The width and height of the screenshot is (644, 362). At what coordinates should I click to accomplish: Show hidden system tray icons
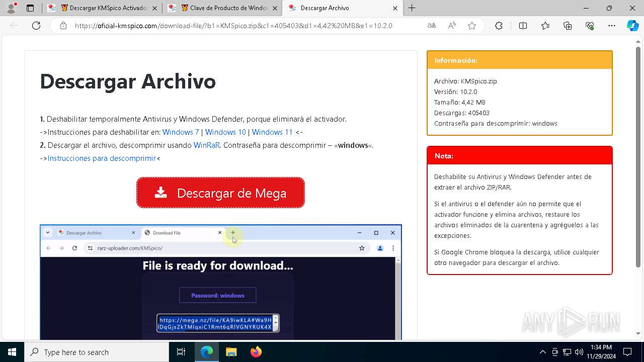pos(542,352)
